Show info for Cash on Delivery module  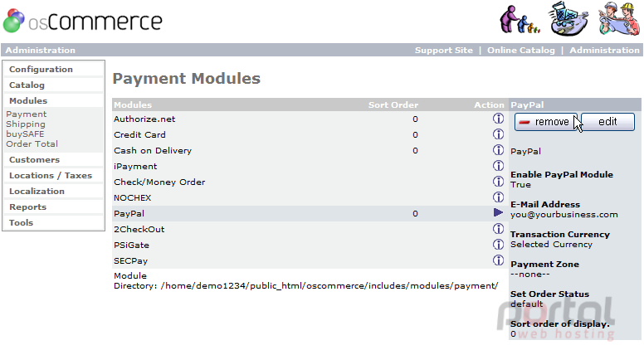[x=498, y=150]
